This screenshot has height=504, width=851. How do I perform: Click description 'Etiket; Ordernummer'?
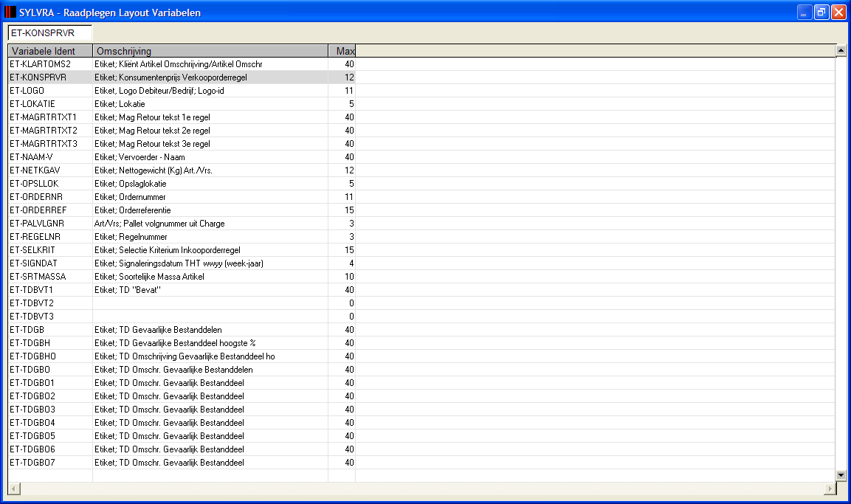130,197
